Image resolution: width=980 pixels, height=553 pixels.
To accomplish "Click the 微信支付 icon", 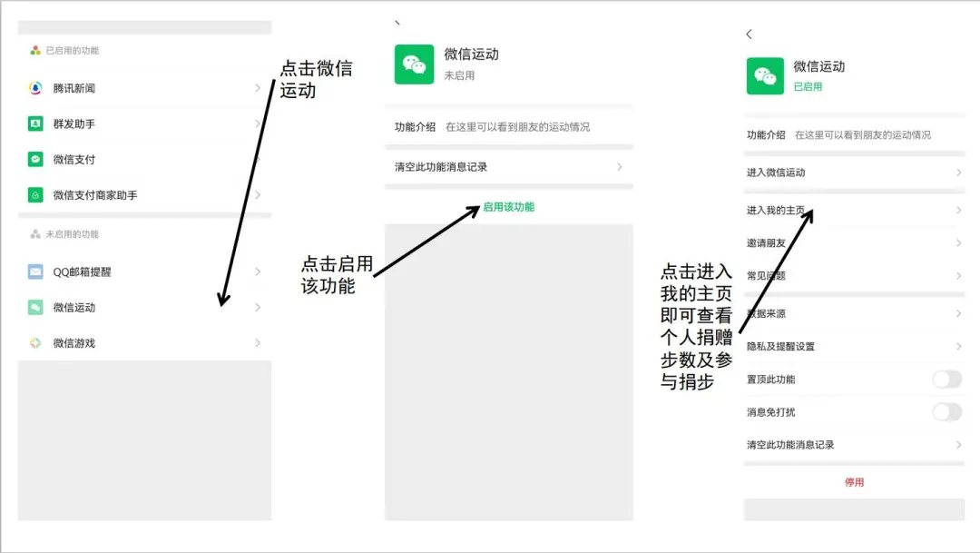I will (35, 160).
